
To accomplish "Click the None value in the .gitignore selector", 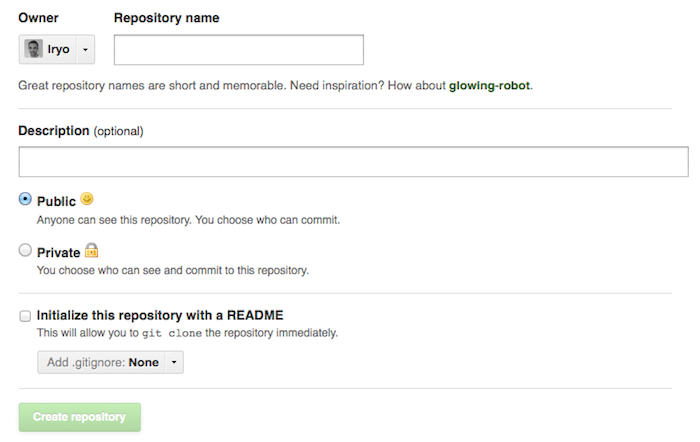I will tap(143, 362).
